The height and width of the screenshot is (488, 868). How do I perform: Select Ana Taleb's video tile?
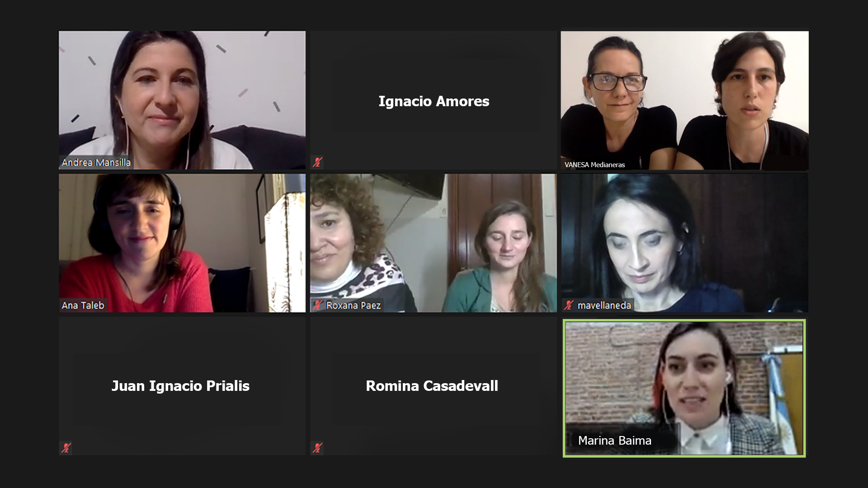coord(182,243)
